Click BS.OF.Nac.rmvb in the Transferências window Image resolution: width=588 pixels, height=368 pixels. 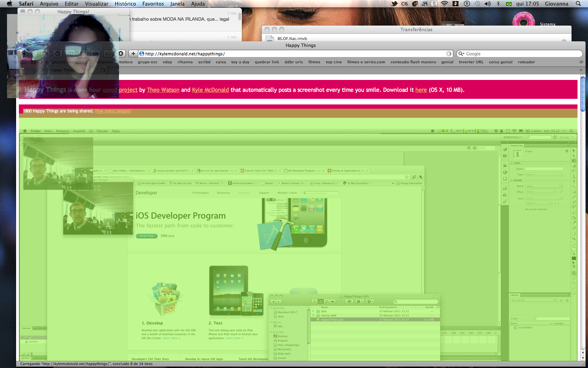coord(292,39)
